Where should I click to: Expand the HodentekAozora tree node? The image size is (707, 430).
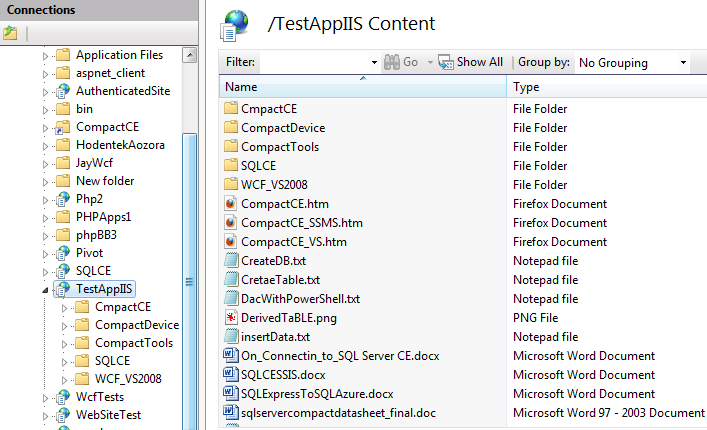click(x=45, y=146)
